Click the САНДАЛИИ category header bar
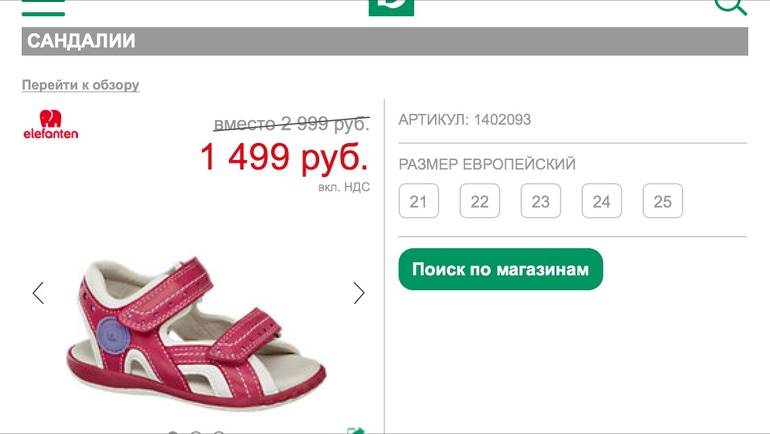This screenshot has width=770, height=434. click(385, 41)
